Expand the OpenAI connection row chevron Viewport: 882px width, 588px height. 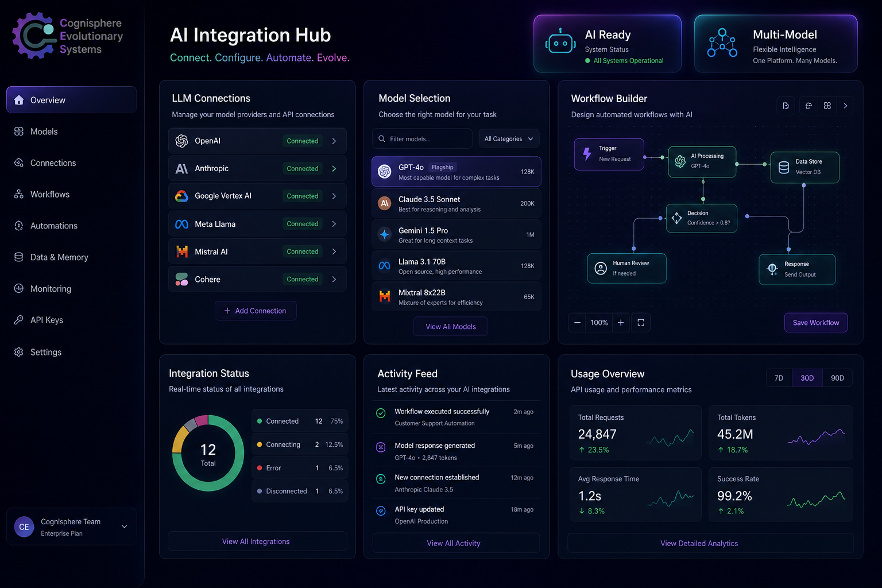pyautogui.click(x=334, y=141)
